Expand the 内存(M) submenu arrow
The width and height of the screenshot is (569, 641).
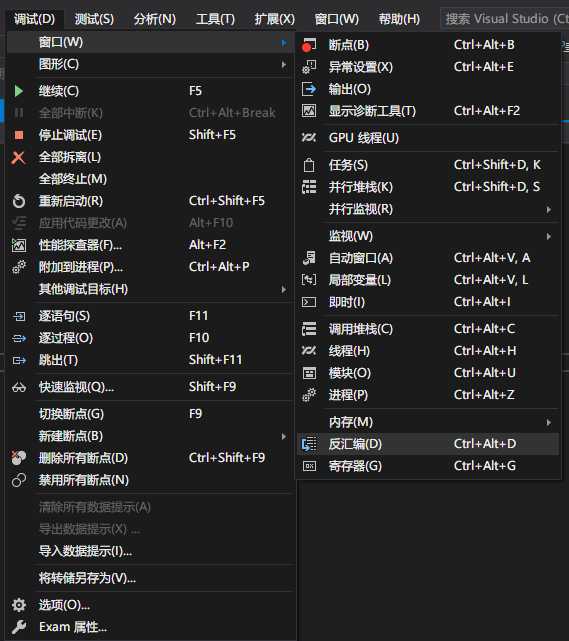click(x=549, y=422)
